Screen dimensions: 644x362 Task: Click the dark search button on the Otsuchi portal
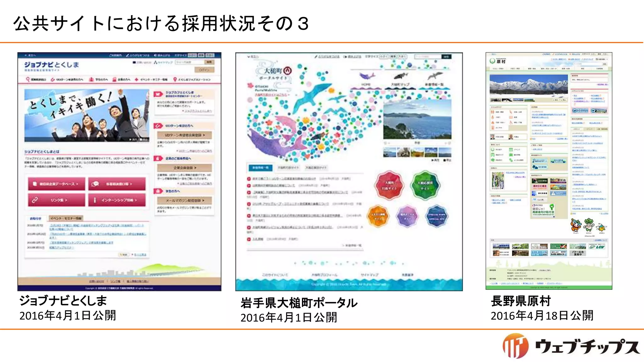tap(447, 57)
